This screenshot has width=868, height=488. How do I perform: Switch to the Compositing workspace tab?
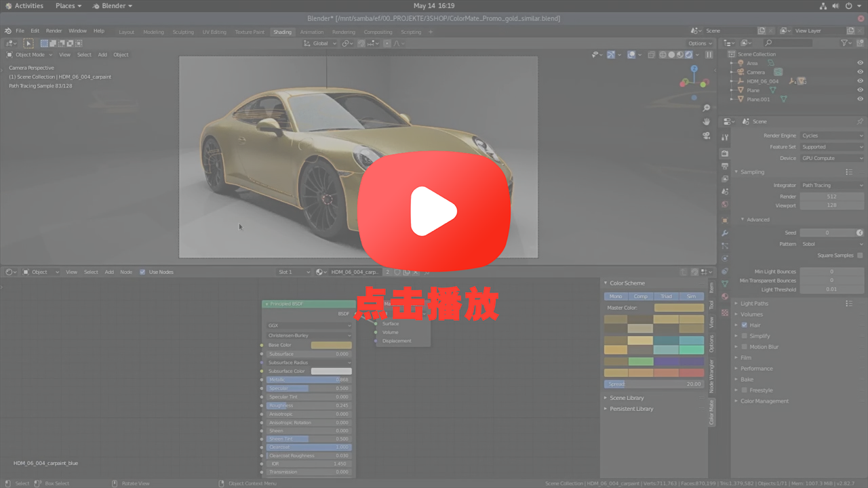[x=378, y=32]
